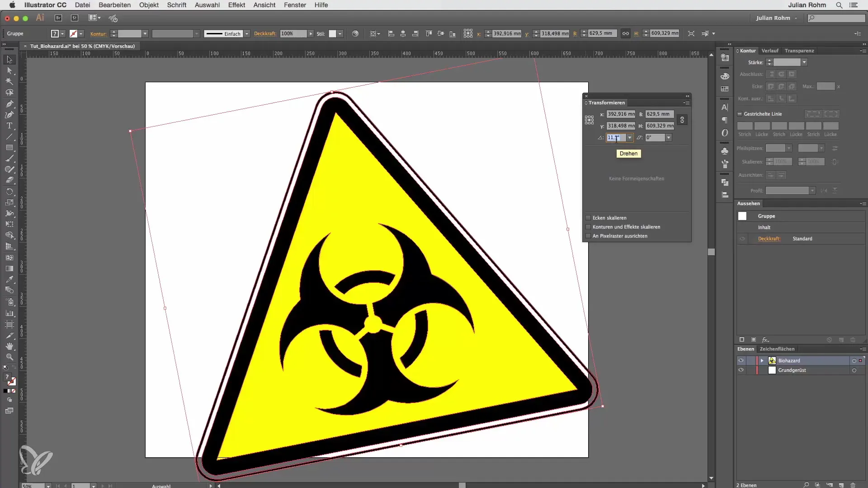
Task: Click the Deckkraft link in control bar
Action: 265,34
